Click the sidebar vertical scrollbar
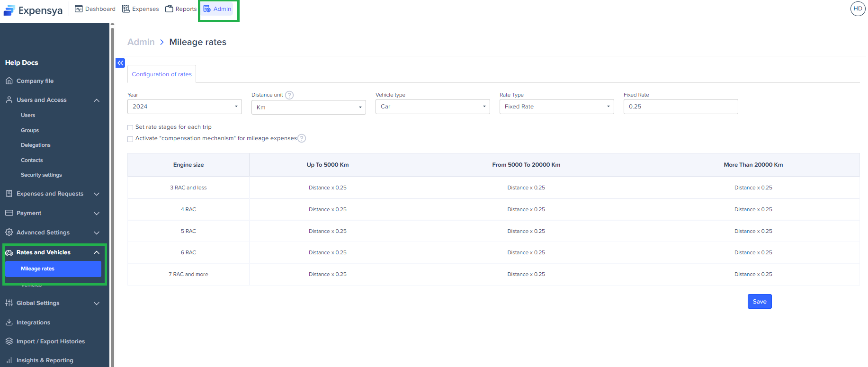Image resolution: width=868 pixels, height=367 pixels. coord(112,189)
